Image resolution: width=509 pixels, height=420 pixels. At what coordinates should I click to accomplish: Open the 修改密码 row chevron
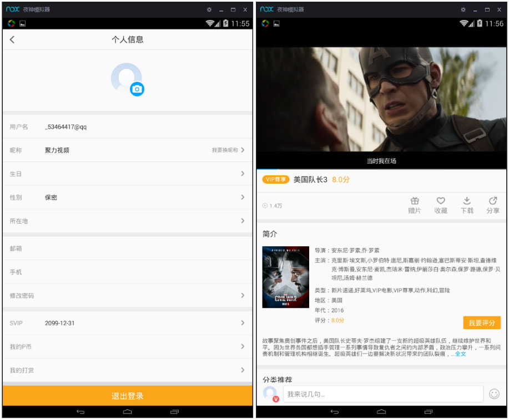[243, 295]
